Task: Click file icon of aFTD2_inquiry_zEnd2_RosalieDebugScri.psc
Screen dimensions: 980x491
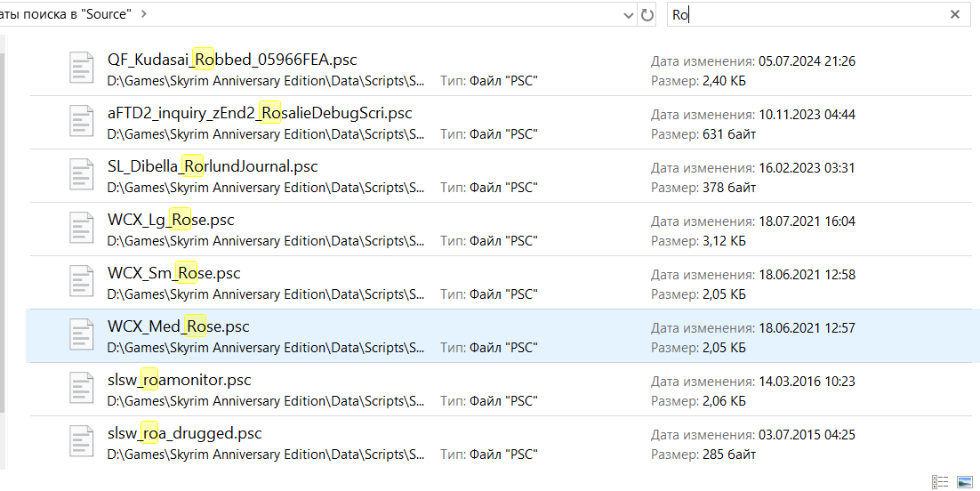Action: pyautogui.click(x=81, y=121)
